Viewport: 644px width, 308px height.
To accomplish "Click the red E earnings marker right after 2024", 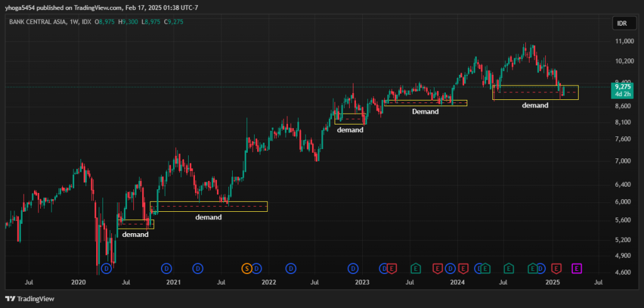I will click(464, 268).
